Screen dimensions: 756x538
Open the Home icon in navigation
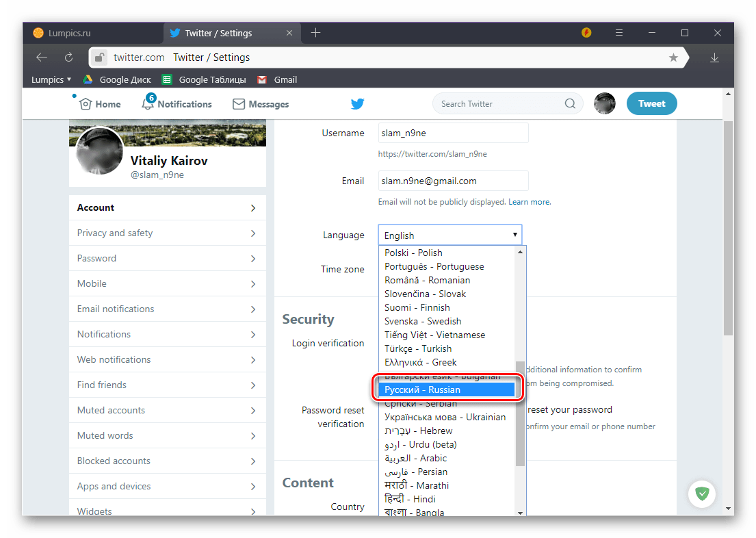pyautogui.click(x=86, y=104)
